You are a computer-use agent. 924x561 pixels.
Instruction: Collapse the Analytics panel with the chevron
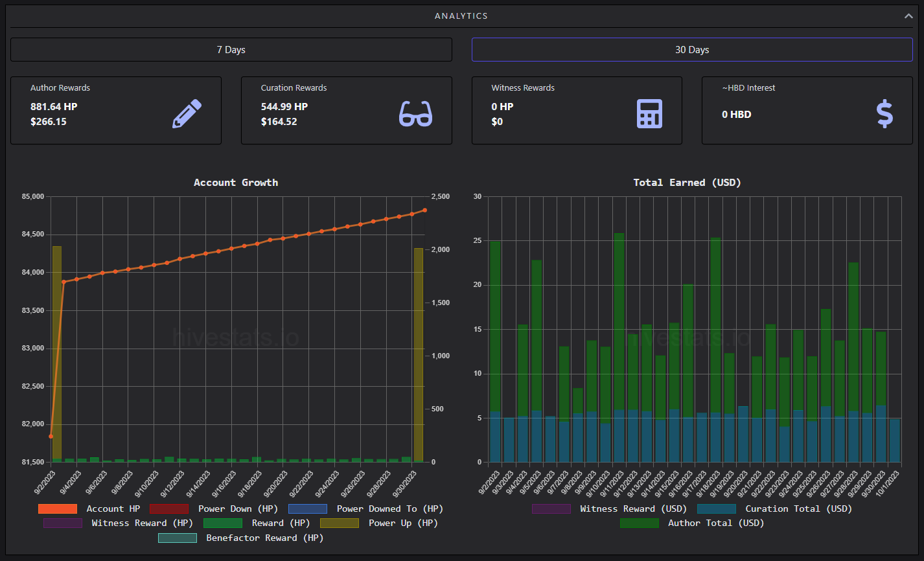908,16
